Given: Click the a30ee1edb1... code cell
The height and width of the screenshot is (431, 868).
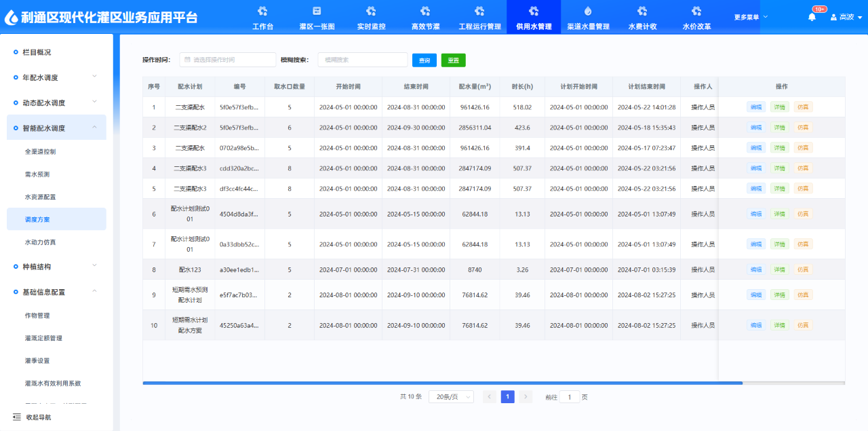Looking at the screenshot, I should pyautogui.click(x=239, y=269).
